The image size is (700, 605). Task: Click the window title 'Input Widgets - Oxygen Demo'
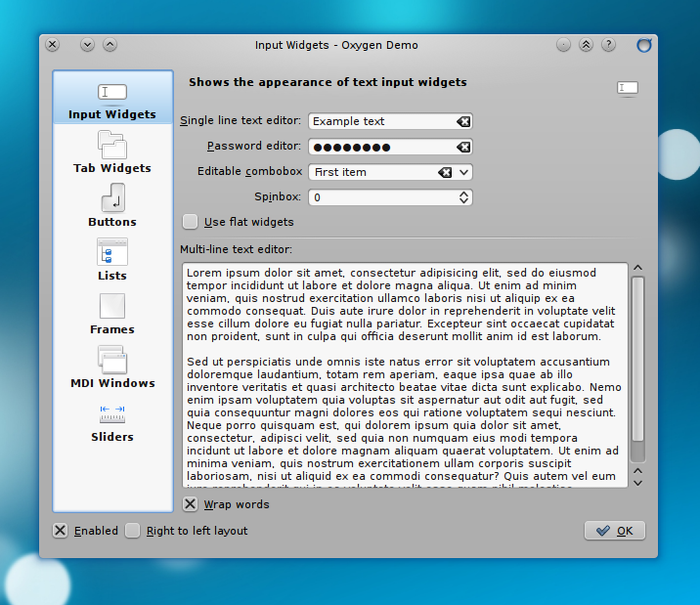coord(336,45)
